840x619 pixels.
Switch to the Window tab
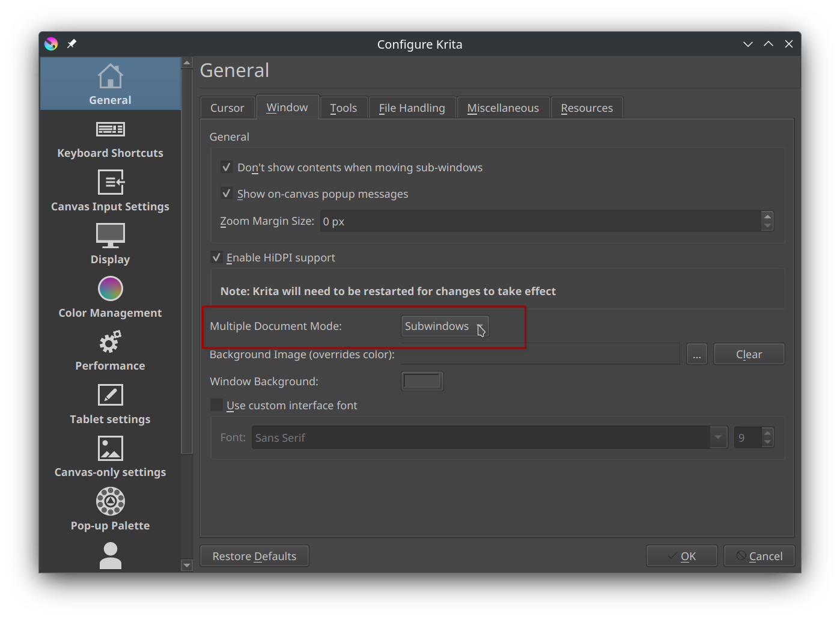pyautogui.click(x=287, y=108)
